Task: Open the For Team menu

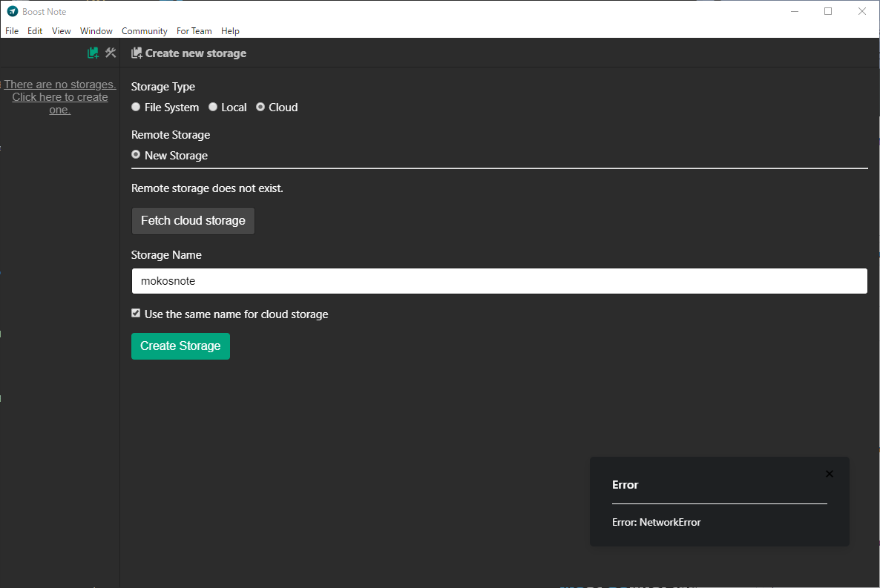Action: coord(194,31)
